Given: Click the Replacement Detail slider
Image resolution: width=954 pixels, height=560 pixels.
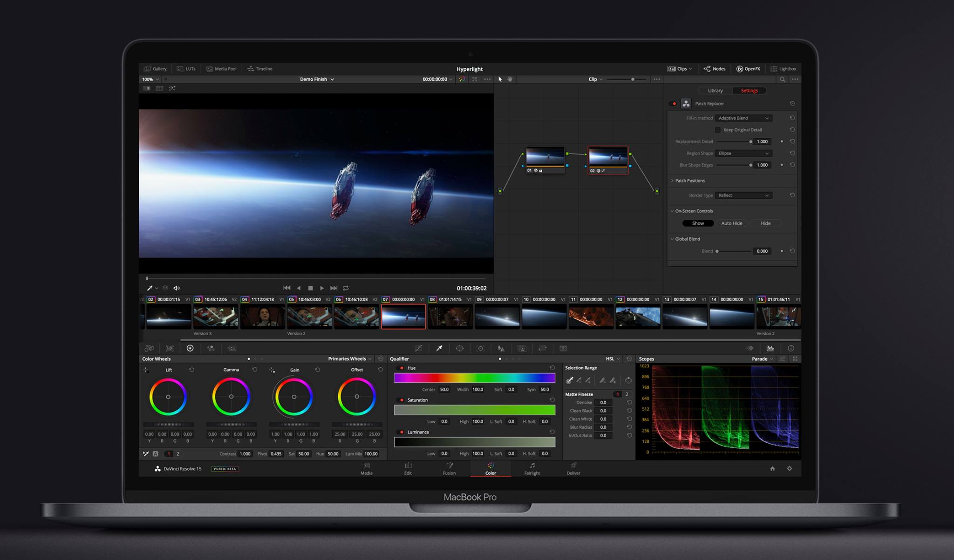Looking at the screenshot, I should coord(734,142).
